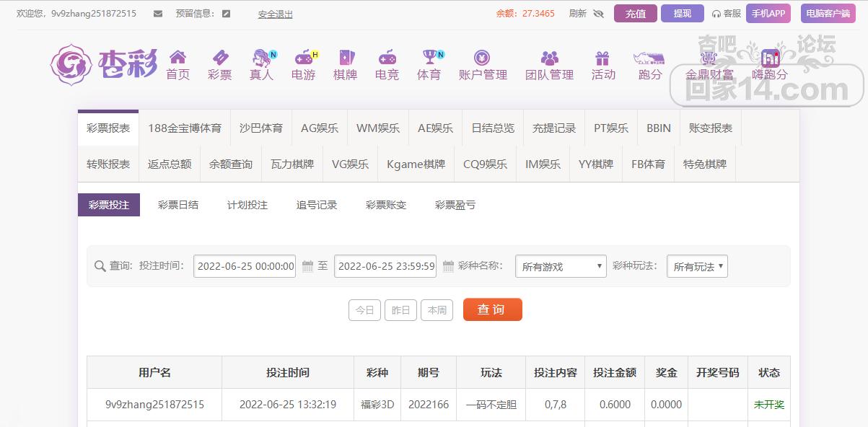
Task: Open 手机APP button
Action: click(x=768, y=14)
